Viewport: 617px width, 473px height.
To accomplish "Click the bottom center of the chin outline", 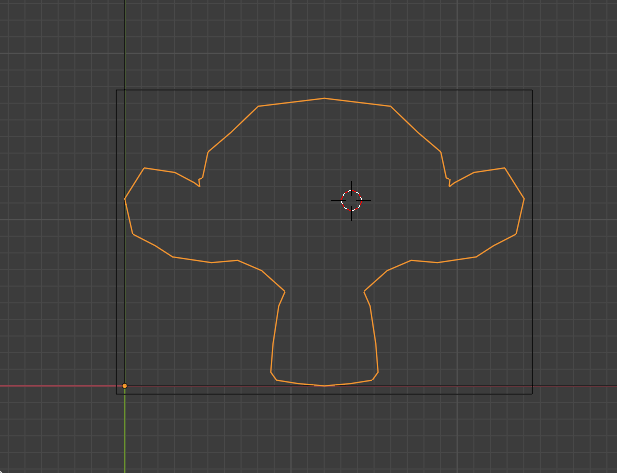I will coord(324,385).
